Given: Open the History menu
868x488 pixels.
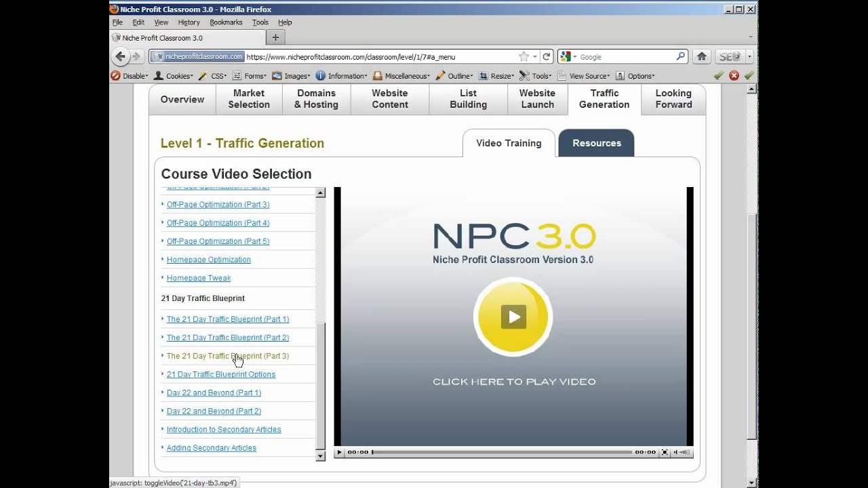Looking at the screenshot, I should 189,22.
